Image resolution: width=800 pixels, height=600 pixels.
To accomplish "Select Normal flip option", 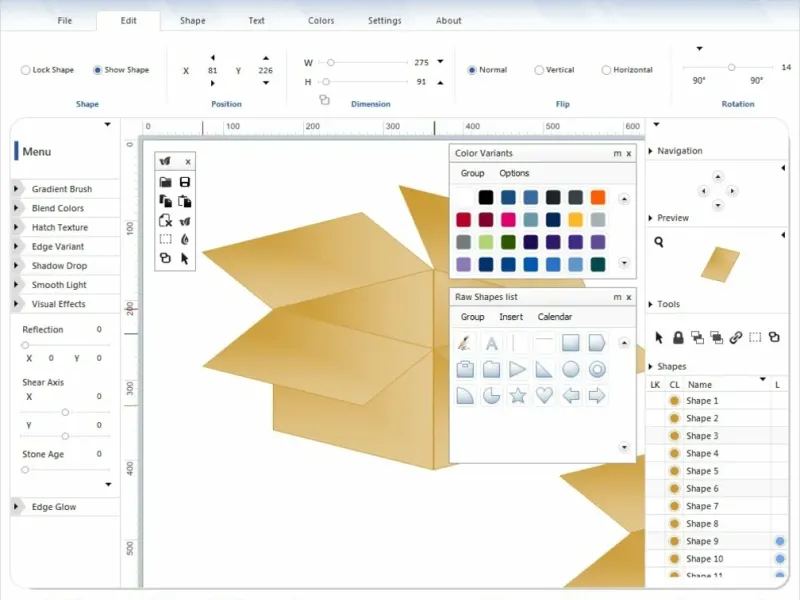I will point(472,70).
